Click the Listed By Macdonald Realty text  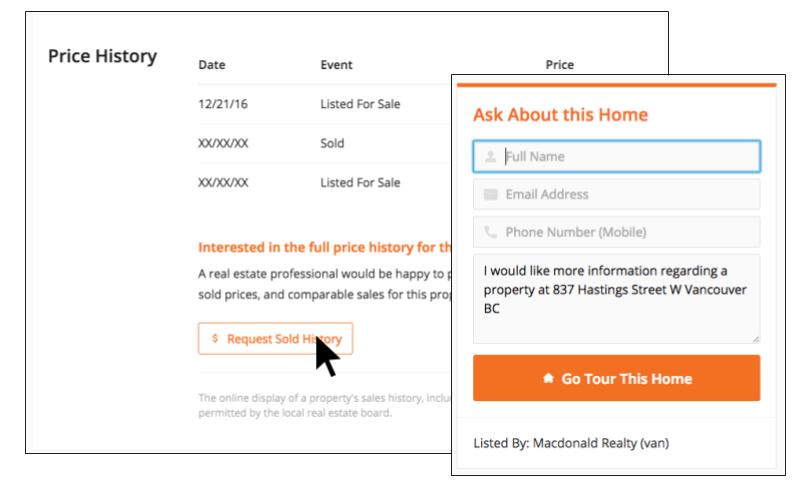coord(571,443)
